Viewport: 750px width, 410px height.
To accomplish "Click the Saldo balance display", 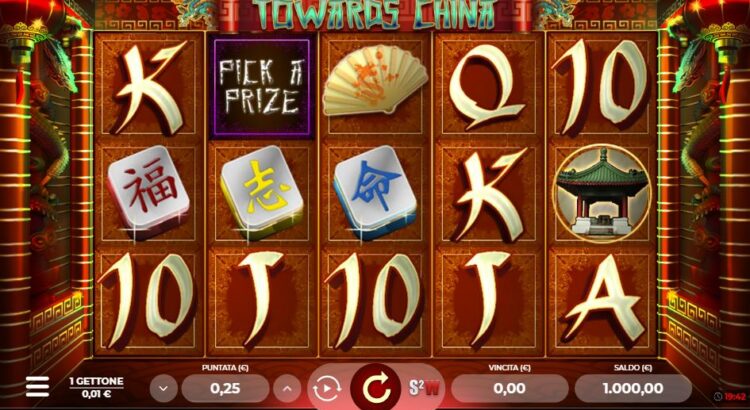I will pos(633,388).
